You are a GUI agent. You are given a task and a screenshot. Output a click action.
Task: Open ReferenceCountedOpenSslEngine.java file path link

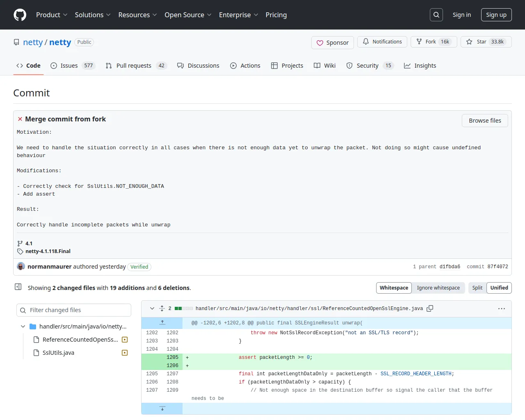309,308
